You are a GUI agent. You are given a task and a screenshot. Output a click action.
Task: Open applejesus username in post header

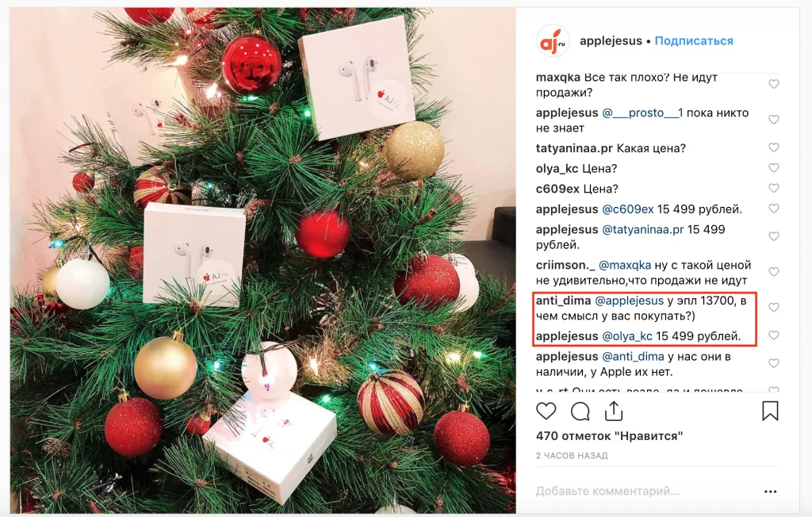click(611, 41)
